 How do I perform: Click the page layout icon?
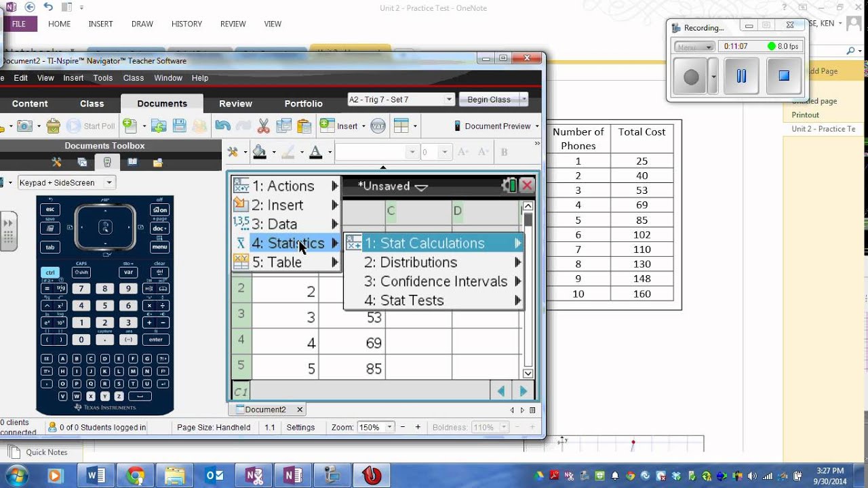401,126
